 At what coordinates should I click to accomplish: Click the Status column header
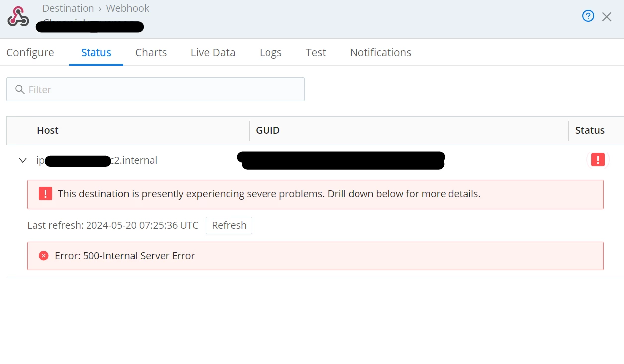[x=590, y=130]
